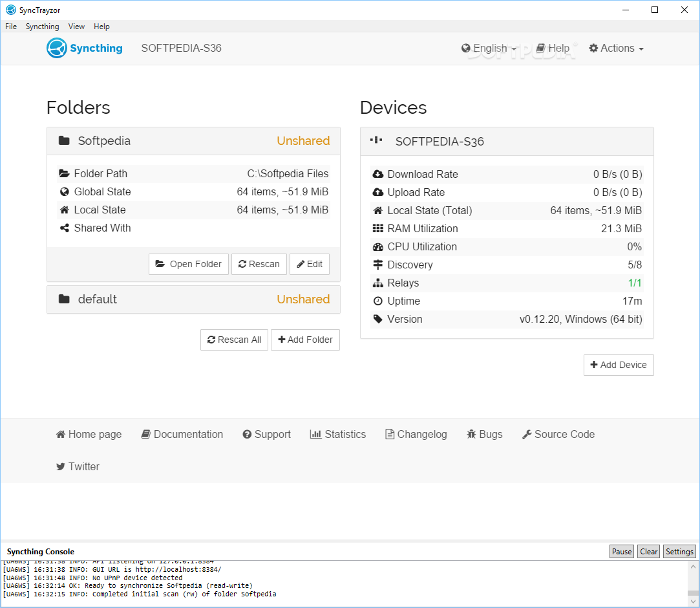The width and height of the screenshot is (700, 608).
Task: Click the 21.3 MiB RAM value
Action: pyautogui.click(x=621, y=228)
